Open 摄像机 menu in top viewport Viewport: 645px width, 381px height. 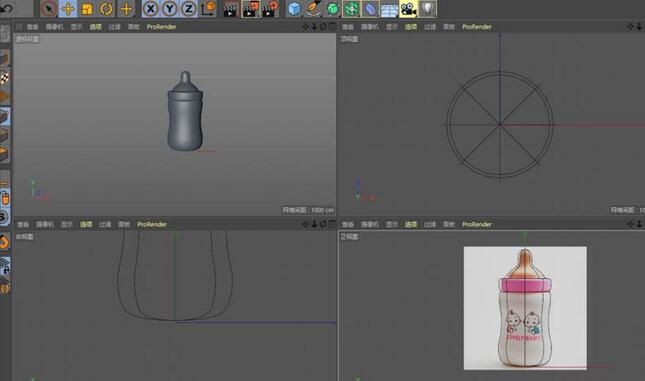[x=370, y=27]
